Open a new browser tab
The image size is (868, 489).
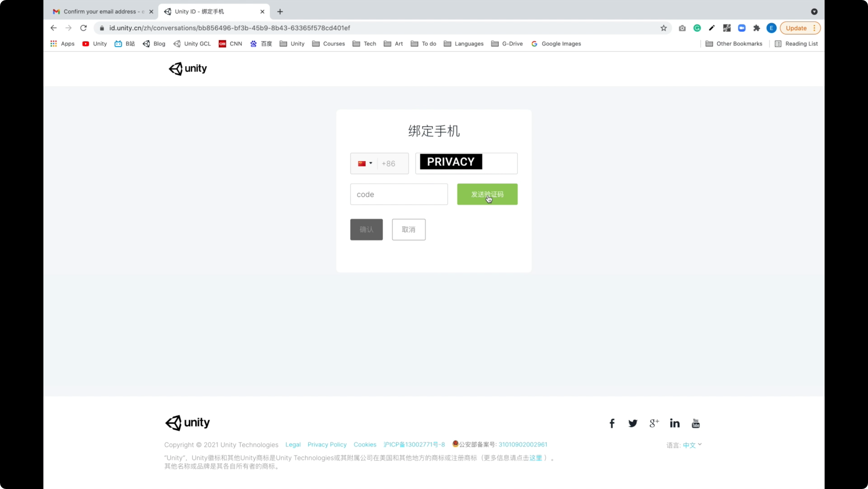pos(280,11)
